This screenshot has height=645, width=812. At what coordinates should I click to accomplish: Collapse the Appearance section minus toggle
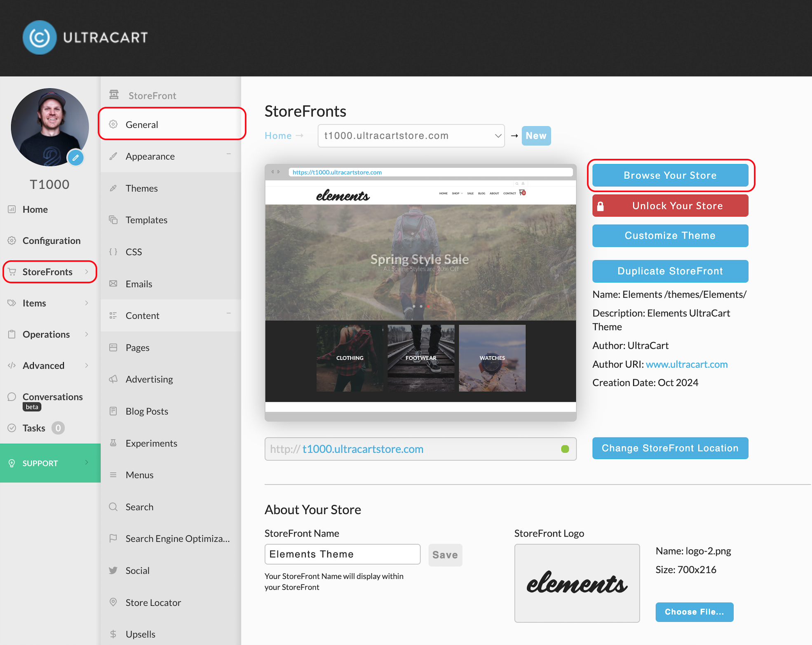228,153
